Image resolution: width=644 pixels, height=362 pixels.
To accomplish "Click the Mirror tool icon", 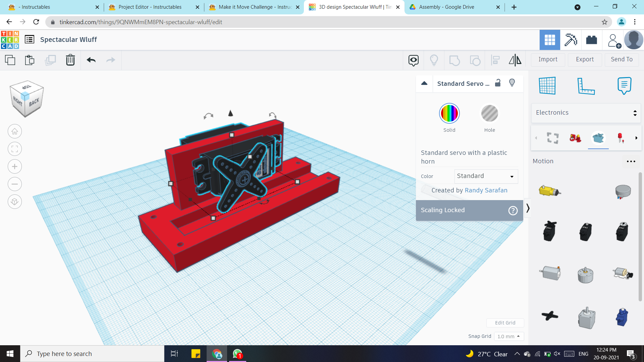I will (x=515, y=60).
